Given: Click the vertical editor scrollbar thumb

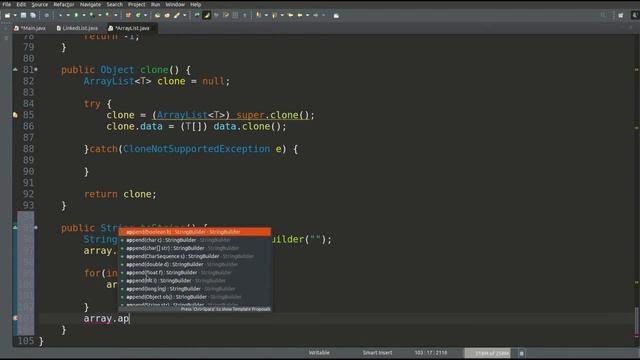Looking at the screenshot, I should pyautogui.click(x=636, y=321).
